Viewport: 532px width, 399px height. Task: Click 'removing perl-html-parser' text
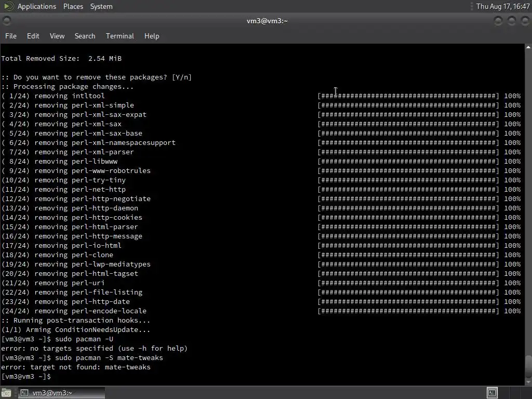(86, 227)
